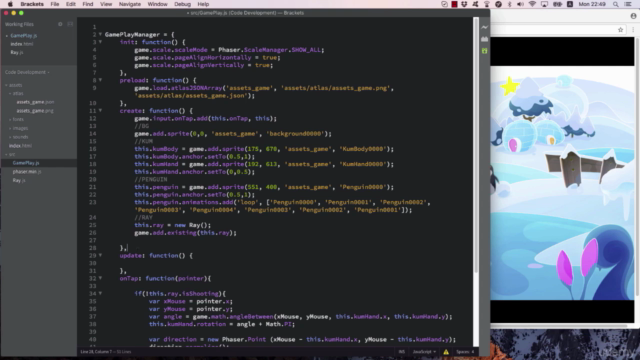The image size is (640, 360).
Task: Fold the GamePlayManager block at line 2
Action: pyautogui.click(x=100, y=35)
